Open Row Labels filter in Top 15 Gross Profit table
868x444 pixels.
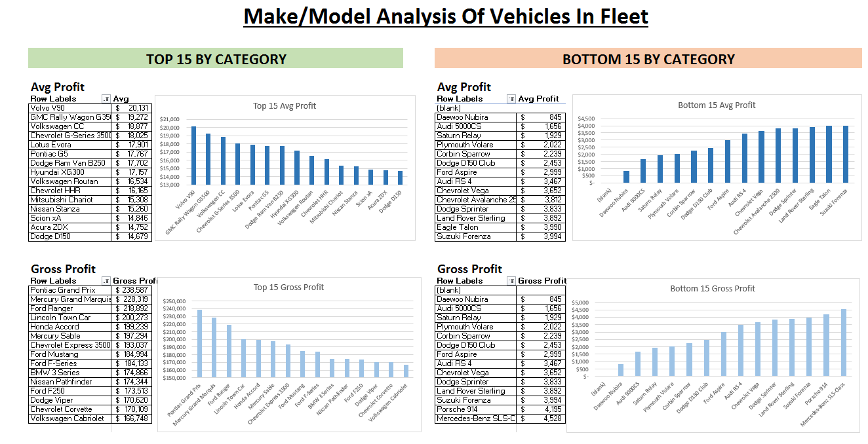pos(106,281)
